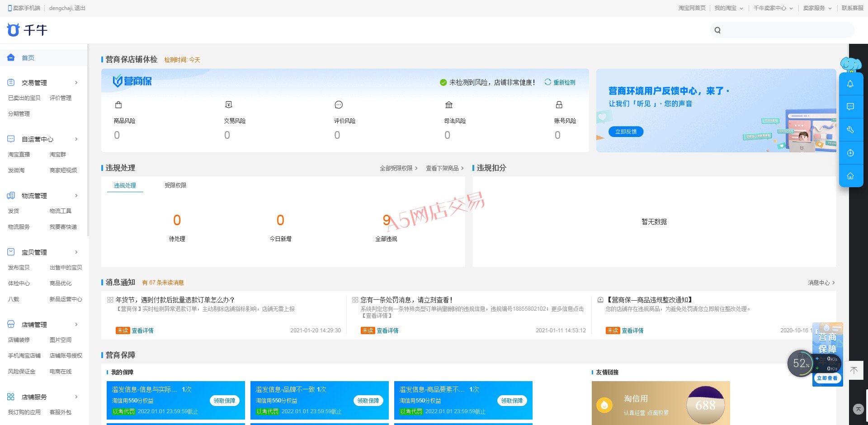
Task: Click the 重新检测 refresh icon
Action: tap(547, 82)
